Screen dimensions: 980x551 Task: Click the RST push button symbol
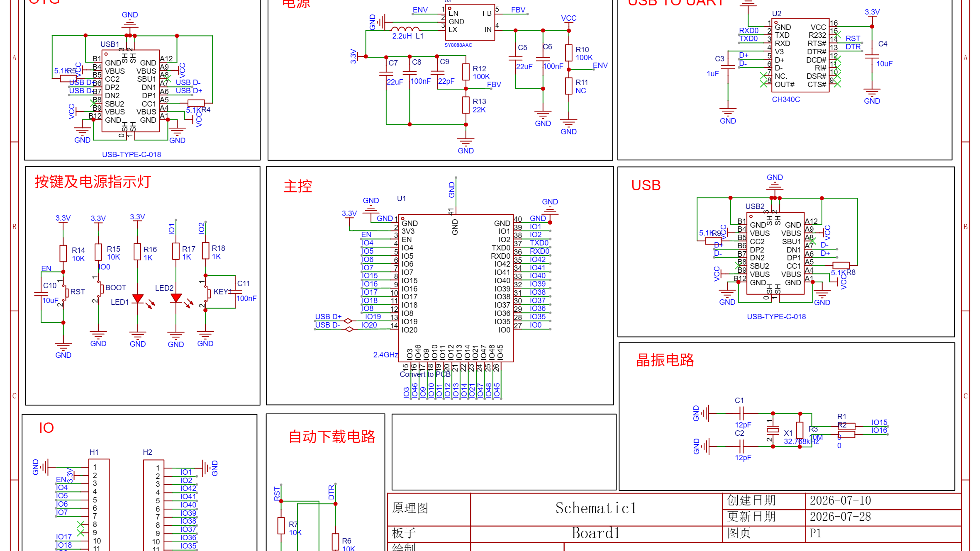[65, 293]
